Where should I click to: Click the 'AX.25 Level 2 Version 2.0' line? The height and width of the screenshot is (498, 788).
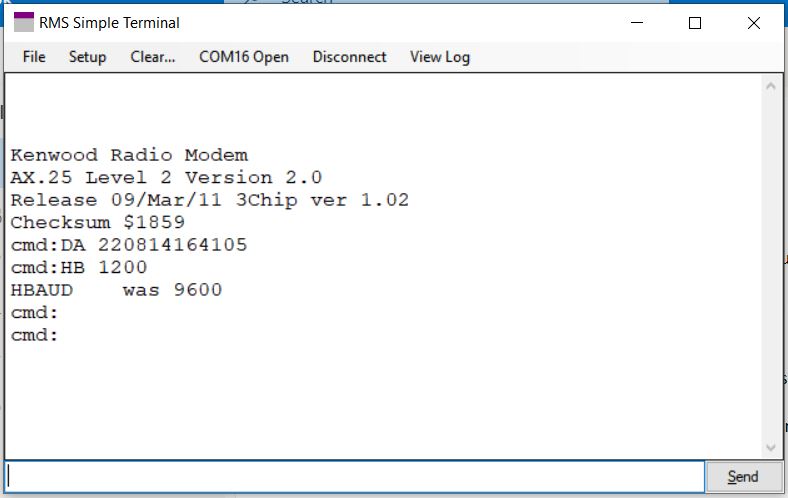click(x=166, y=177)
